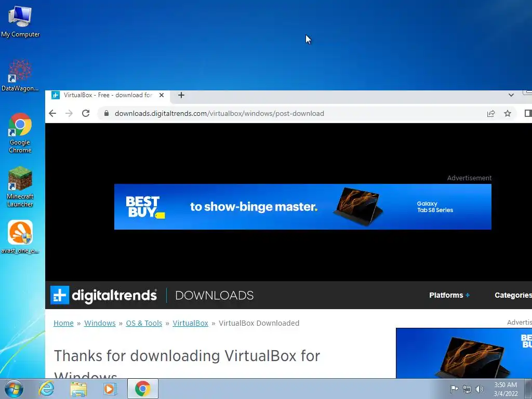Open the avast_one installer desktop icon

pos(20,237)
